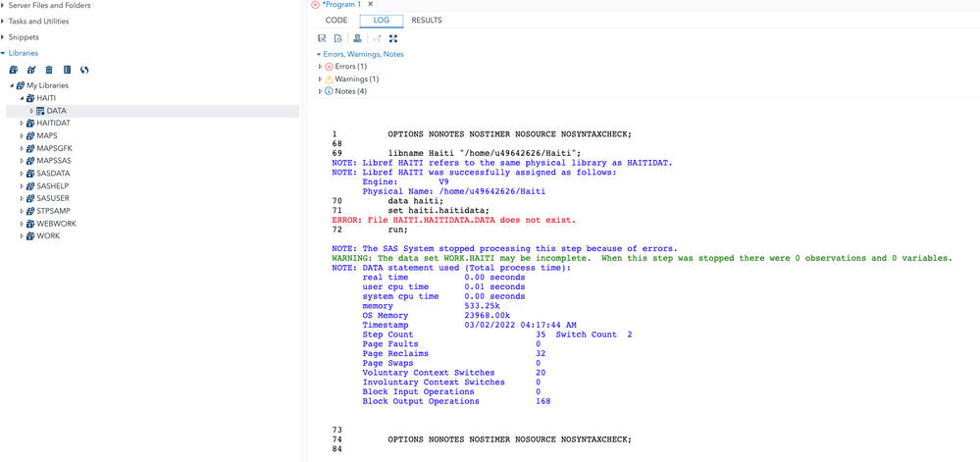Click the Print log icon
980x462 pixels.
click(x=357, y=38)
